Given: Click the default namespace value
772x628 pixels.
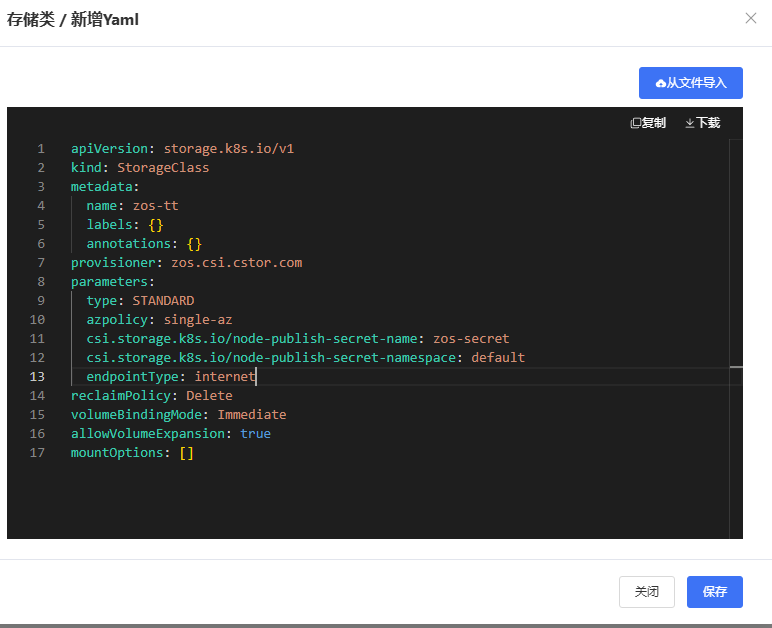Looking at the screenshot, I should click(498, 358).
